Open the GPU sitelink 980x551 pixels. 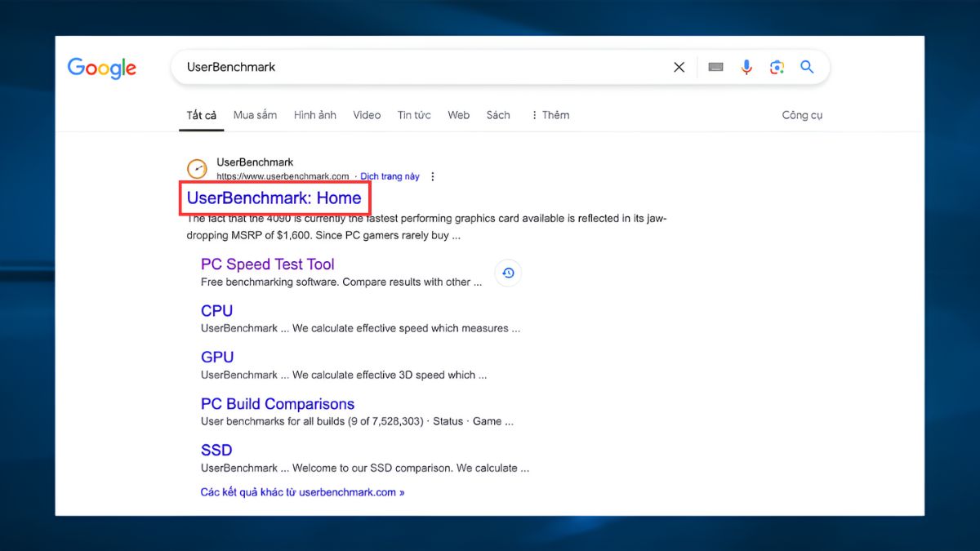tap(217, 358)
